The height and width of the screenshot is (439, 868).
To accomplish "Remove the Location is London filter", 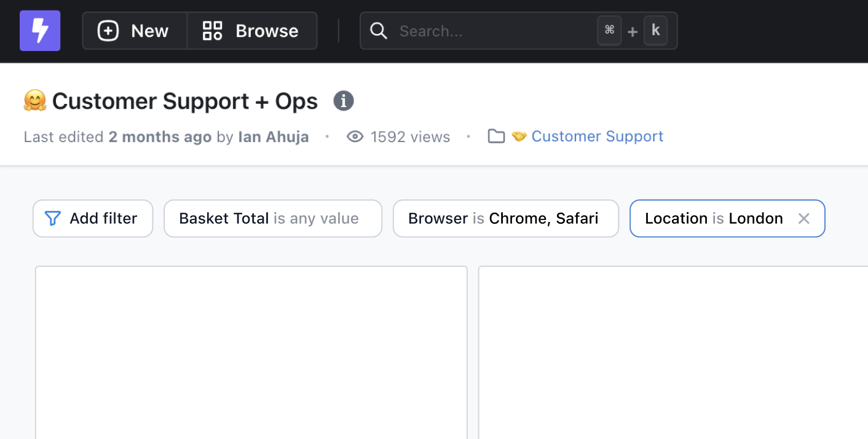I will tap(804, 218).
